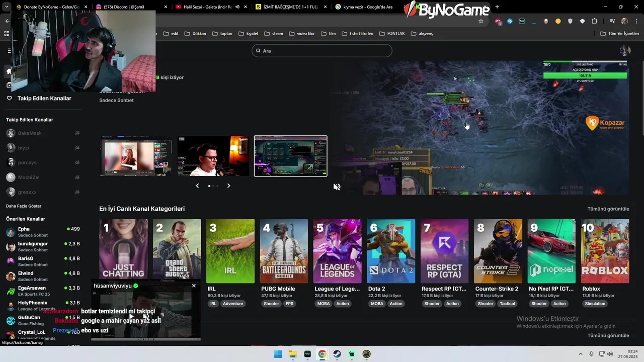
Task: Click the microphone icon in system tray
Action: tap(591, 354)
